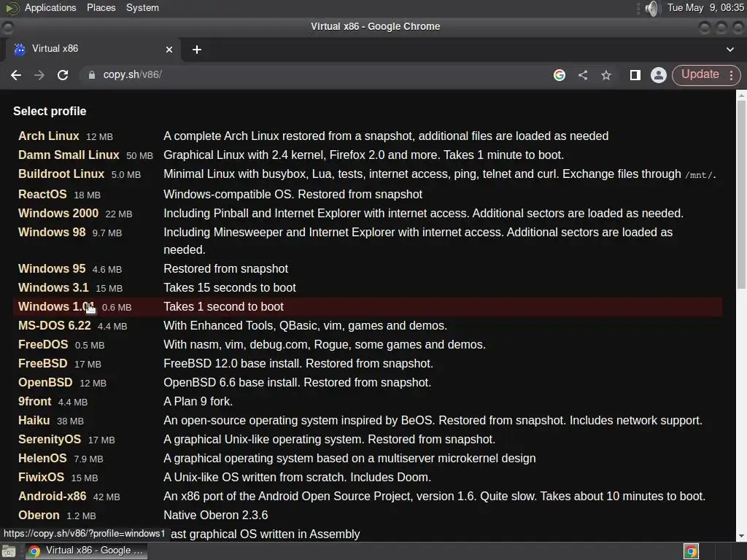
Task: Choose the Oberon profile
Action: (x=39, y=516)
